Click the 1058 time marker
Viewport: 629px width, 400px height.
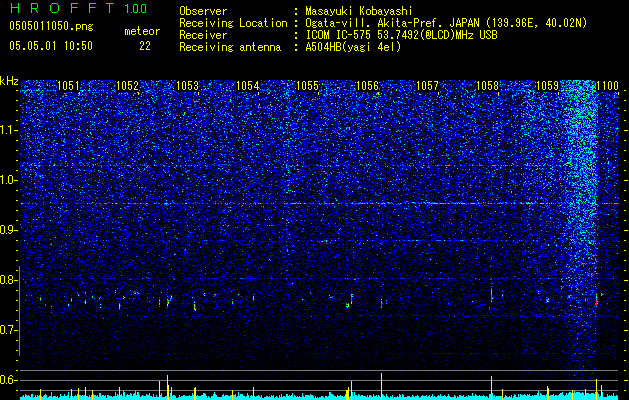tap(487, 86)
